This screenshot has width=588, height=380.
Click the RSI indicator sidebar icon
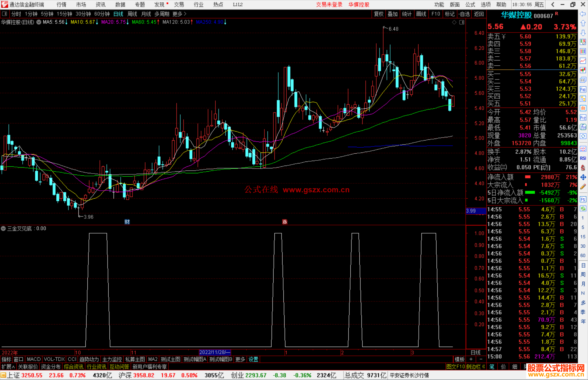[583, 158]
